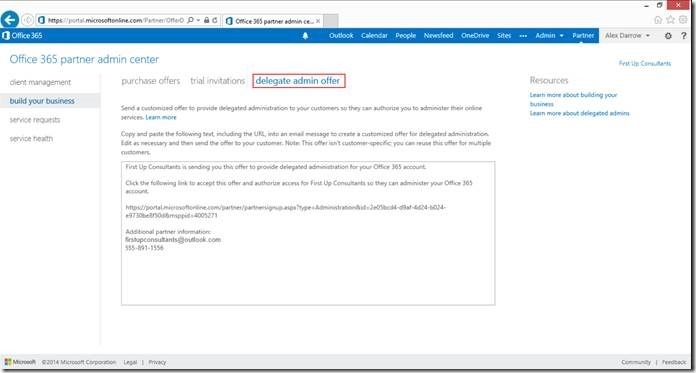This screenshot has width=696, height=373.
Task: Open Newsfeed in the navigation bar
Action: coord(439,36)
